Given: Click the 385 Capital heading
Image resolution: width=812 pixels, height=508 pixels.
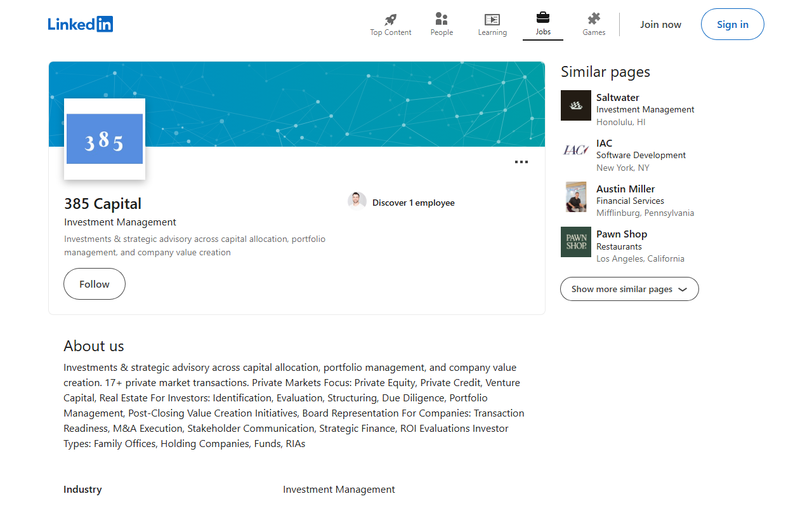Looking at the screenshot, I should 103,204.
